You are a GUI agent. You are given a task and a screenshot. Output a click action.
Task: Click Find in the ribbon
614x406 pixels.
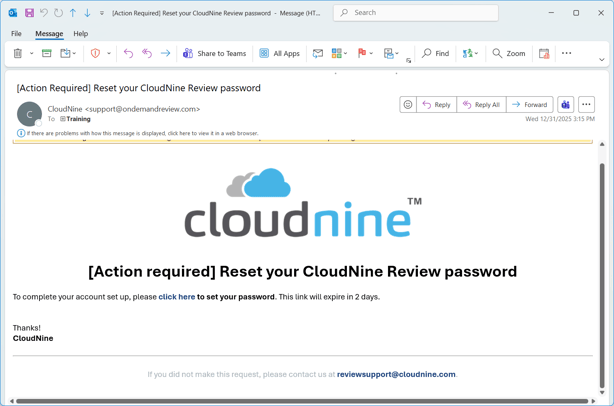(435, 53)
